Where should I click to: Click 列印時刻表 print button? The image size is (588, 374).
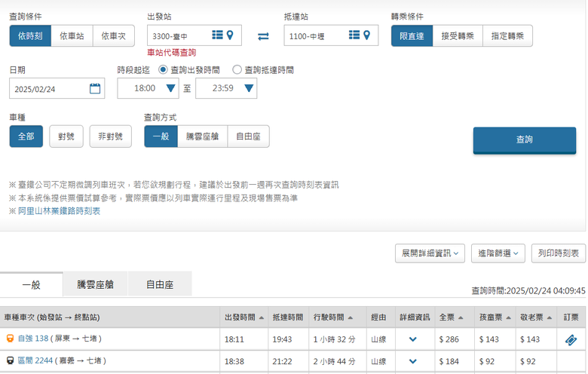[559, 253]
